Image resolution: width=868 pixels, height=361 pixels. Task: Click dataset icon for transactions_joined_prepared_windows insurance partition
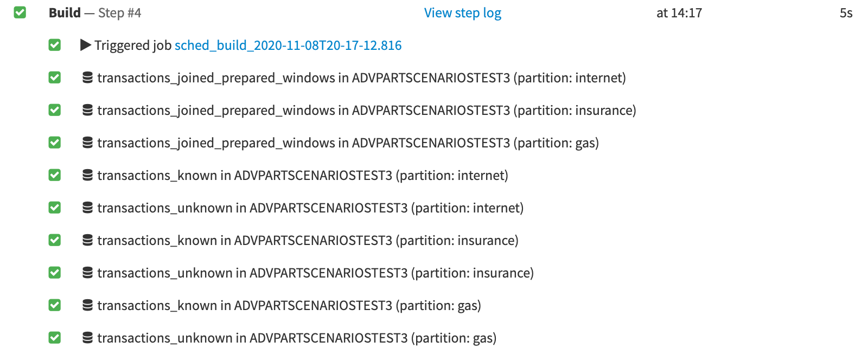click(87, 110)
